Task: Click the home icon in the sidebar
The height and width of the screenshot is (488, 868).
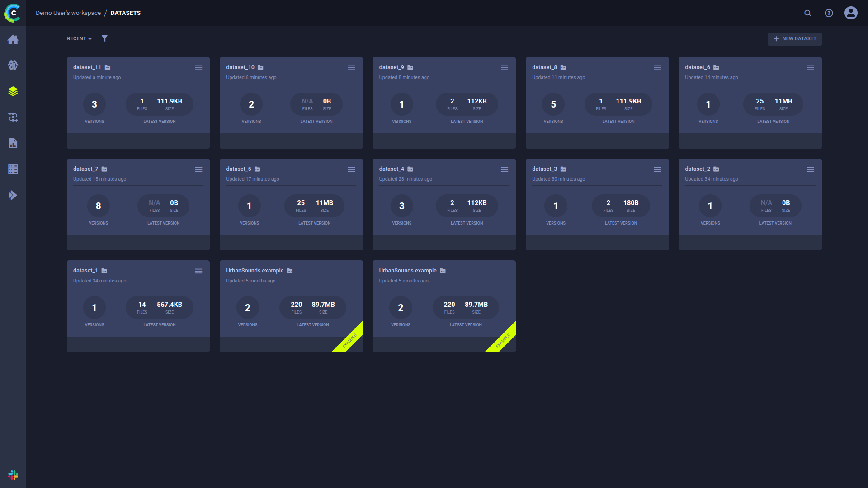Action: pos(13,39)
